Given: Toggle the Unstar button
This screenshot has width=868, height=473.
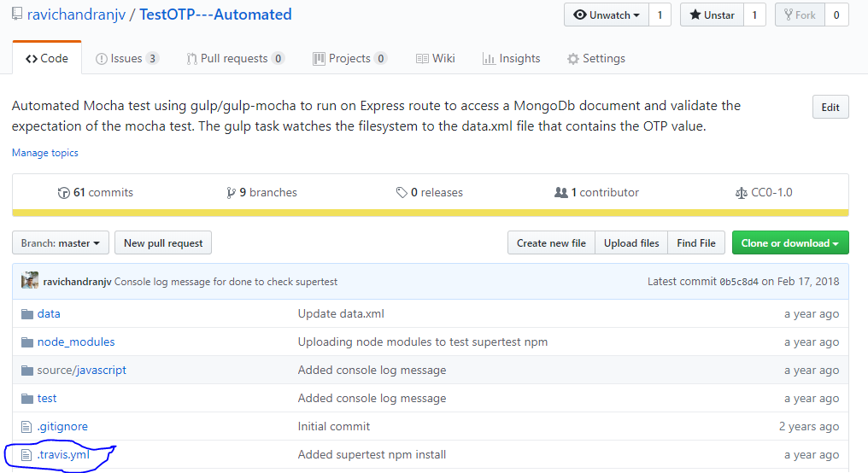Looking at the screenshot, I should click(x=712, y=15).
